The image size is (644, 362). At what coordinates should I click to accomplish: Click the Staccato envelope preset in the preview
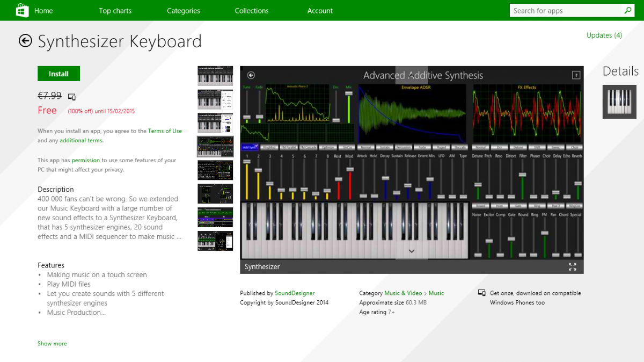coord(459,147)
